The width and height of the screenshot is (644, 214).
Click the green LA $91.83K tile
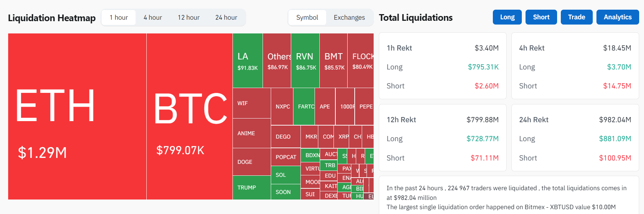click(x=247, y=61)
